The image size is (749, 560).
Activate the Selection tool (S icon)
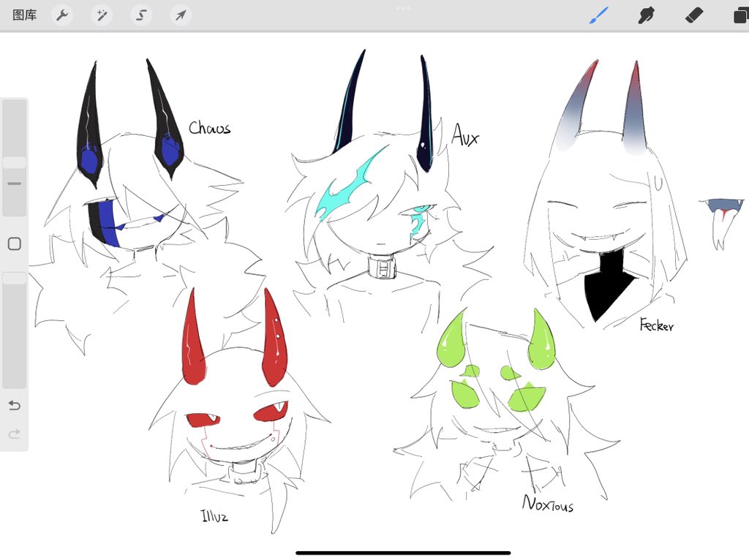click(141, 15)
